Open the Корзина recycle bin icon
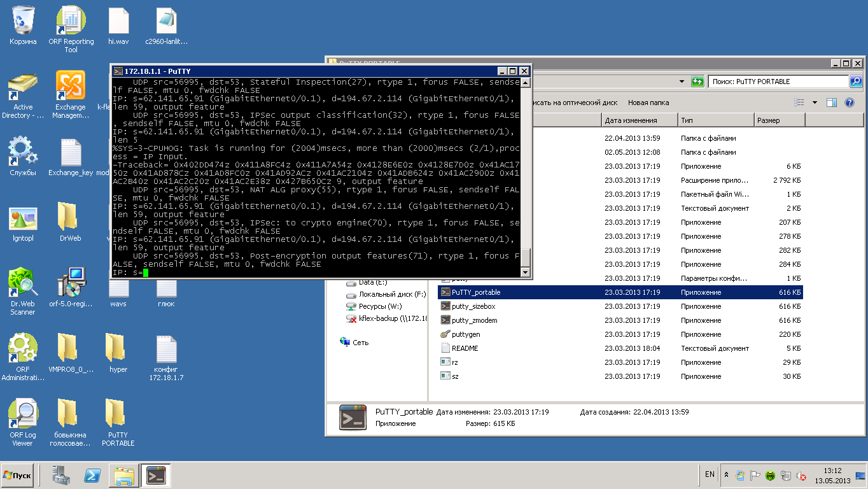 (x=23, y=26)
